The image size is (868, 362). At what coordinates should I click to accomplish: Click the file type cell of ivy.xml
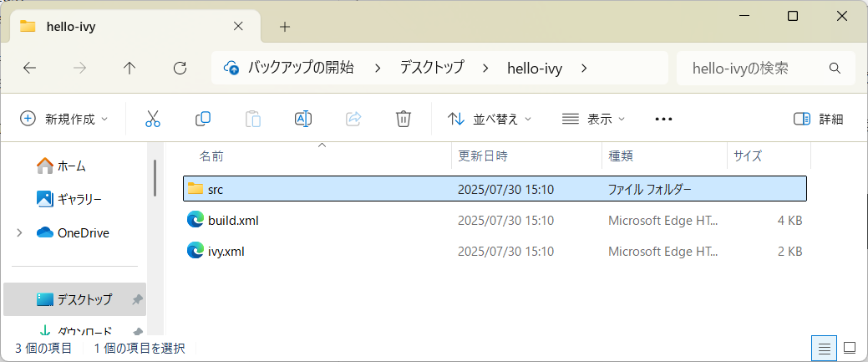(x=663, y=251)
